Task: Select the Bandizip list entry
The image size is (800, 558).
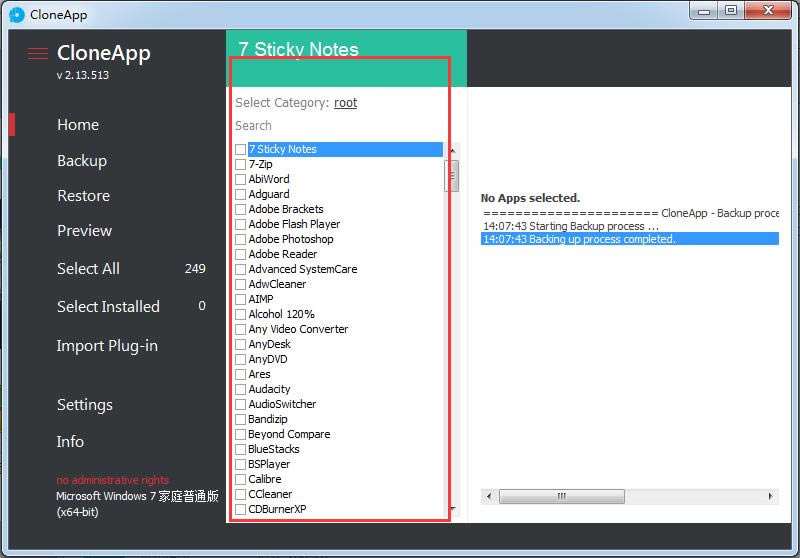Action: [x=268, y=419]
